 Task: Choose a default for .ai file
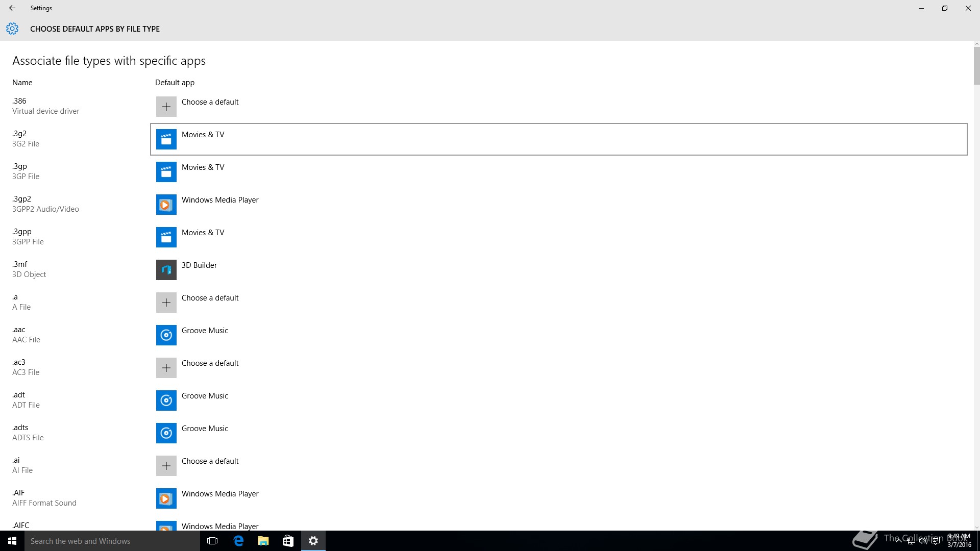pos(210,461)
